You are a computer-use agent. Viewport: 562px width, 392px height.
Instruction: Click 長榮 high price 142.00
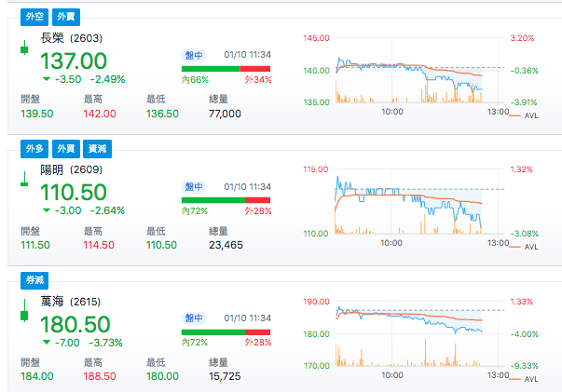100,114
